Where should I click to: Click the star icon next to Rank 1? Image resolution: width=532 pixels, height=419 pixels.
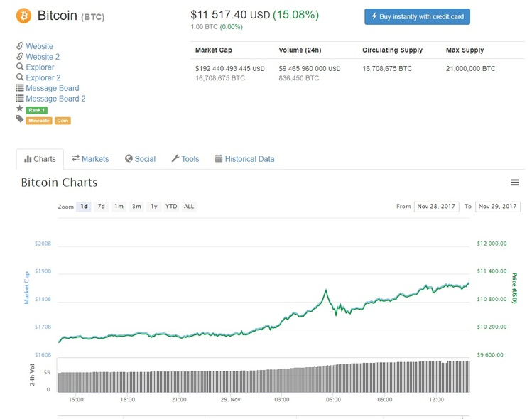coord(20,109)
